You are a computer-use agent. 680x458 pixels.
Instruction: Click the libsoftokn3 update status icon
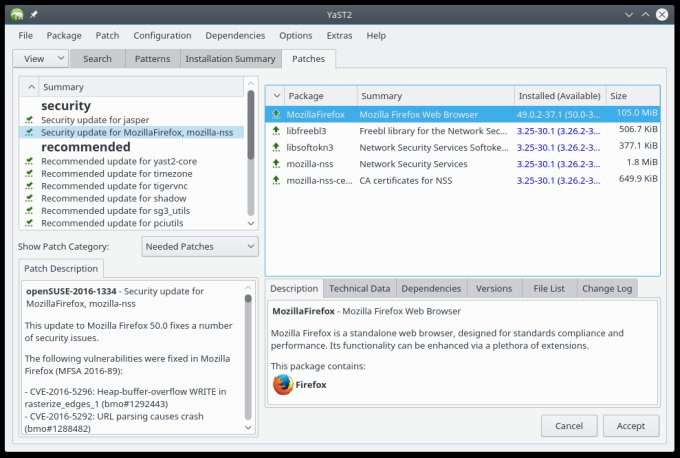pyautogui.click(x=276, y=147)
